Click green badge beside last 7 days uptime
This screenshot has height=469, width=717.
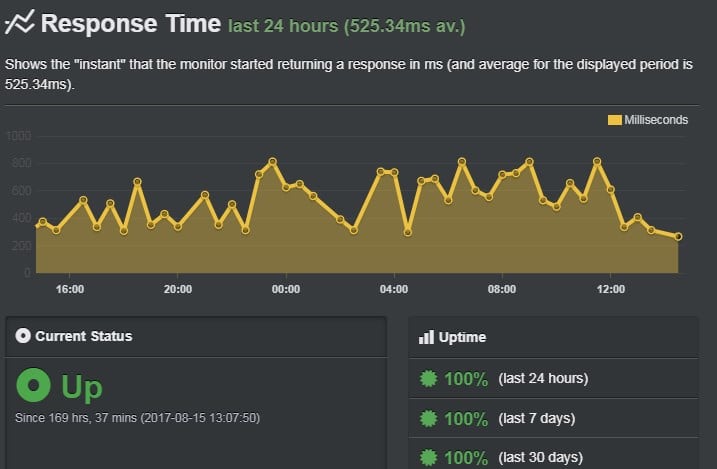click(x=428, y=418)
